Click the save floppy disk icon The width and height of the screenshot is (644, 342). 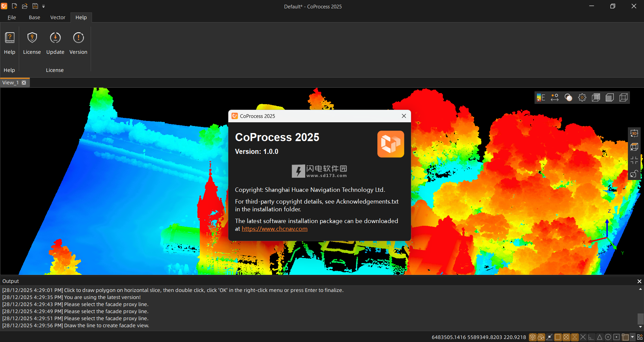coord(35,6)
